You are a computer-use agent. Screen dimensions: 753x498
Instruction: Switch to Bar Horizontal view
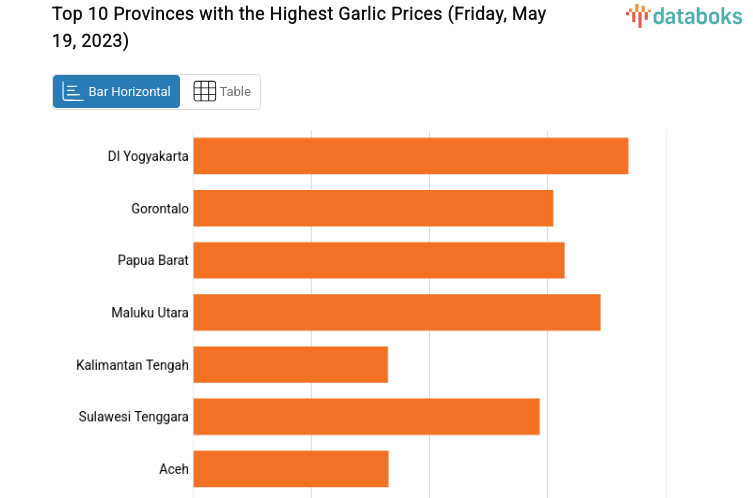click(x=117, y=92)
